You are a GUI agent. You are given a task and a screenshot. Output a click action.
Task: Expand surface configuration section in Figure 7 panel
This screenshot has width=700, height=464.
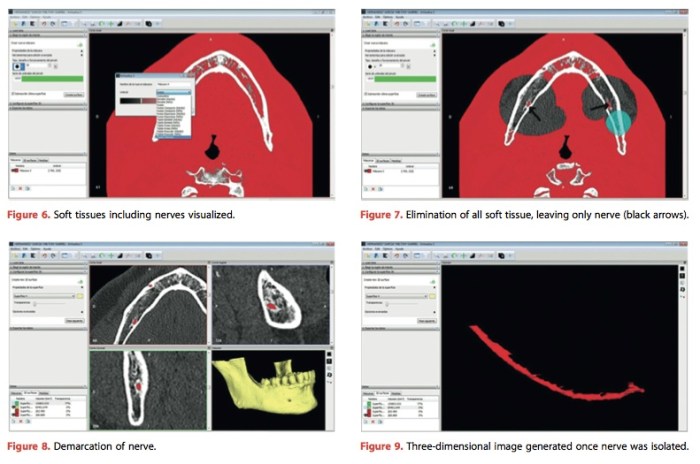coord(364,102)
